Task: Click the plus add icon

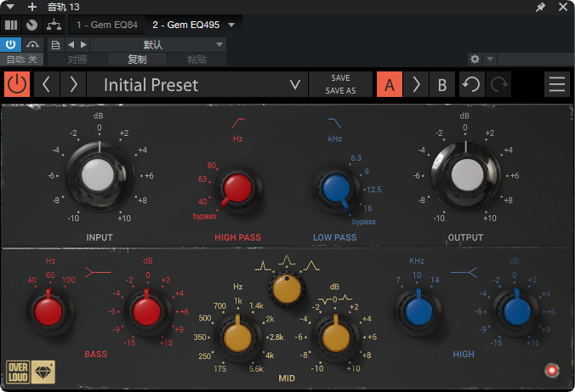Action: [32, 7]
